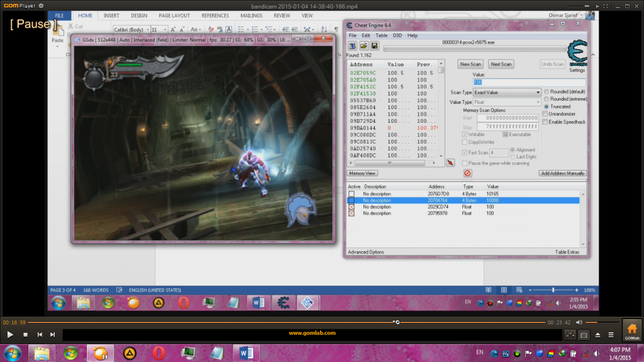Click the New Scan button
The image size is (644, 362).
[470, 64]
